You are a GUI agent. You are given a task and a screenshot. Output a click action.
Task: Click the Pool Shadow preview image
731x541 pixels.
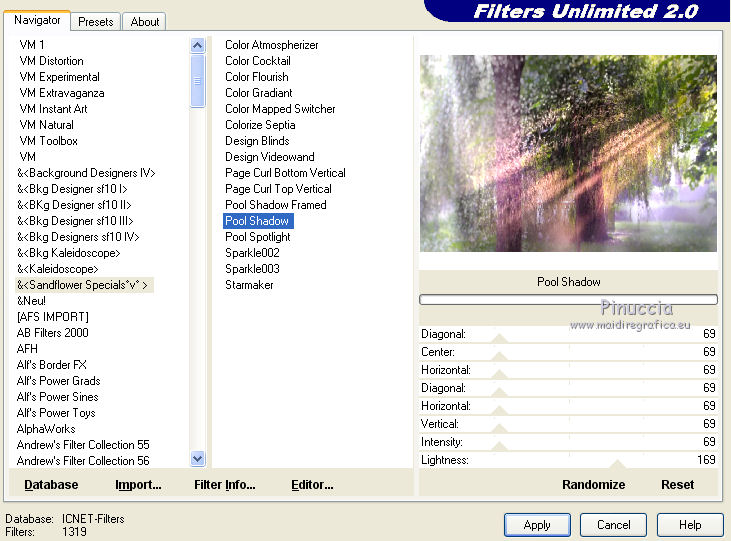(568, 153)
